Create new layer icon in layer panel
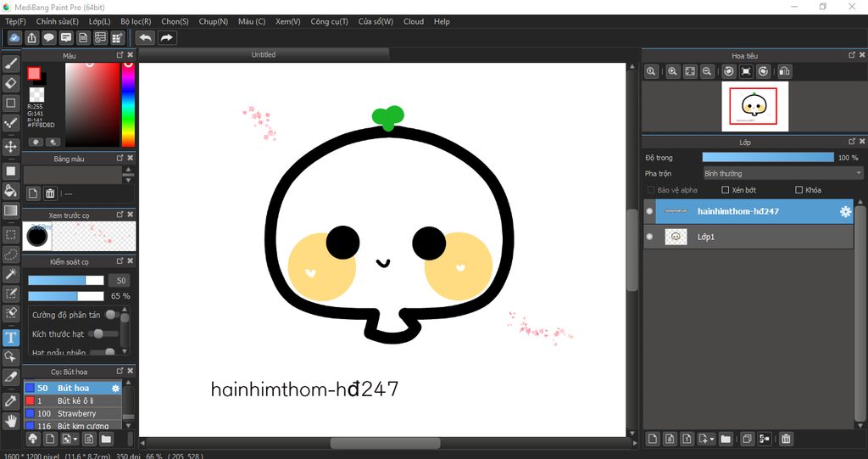Image resolution: width=868 pixels, height=459 pixels. [x=653, y=439]
